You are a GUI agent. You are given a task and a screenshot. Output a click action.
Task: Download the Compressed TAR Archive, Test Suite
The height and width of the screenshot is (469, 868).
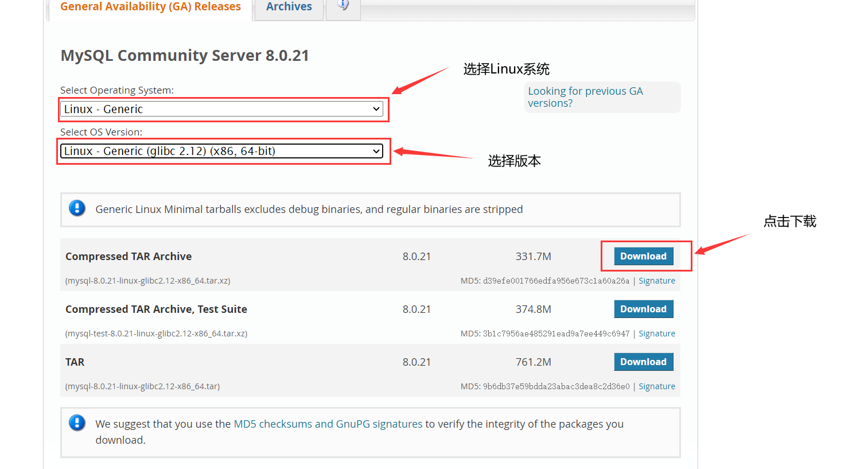(x=643, y=309)
